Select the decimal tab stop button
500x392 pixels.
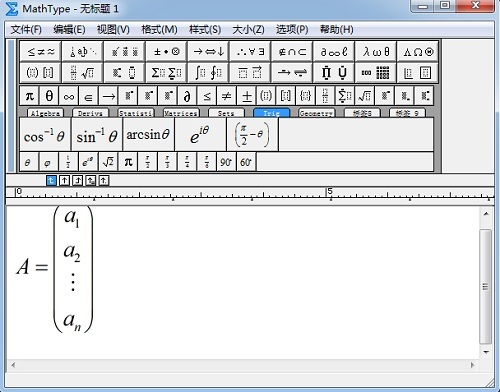pos(104,181)
